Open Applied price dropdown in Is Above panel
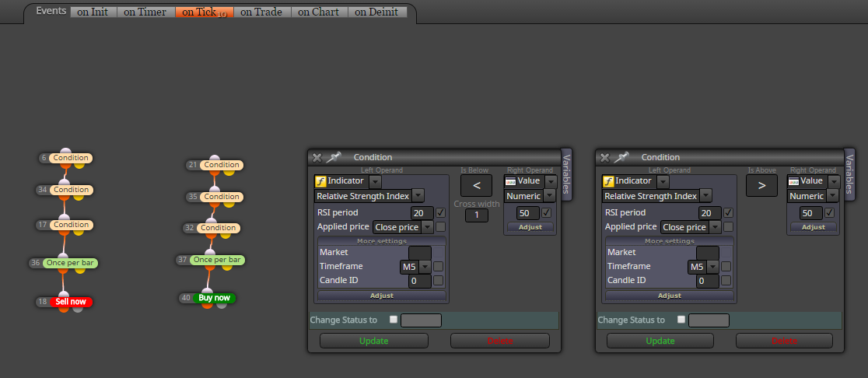 coord(716,227)
